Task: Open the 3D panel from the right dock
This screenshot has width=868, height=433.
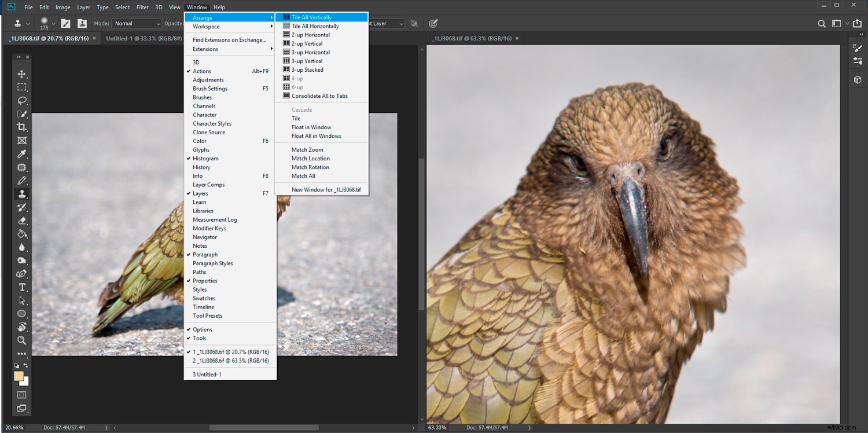Action: pos(857,79)
